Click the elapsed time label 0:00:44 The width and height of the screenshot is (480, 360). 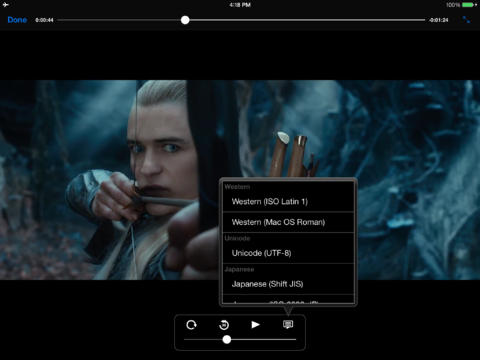(44, 20)
